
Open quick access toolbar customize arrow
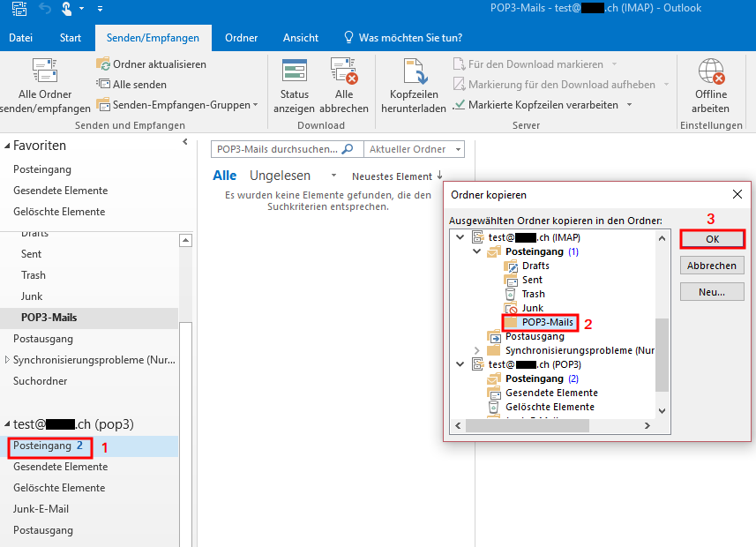tap(100, 9)
